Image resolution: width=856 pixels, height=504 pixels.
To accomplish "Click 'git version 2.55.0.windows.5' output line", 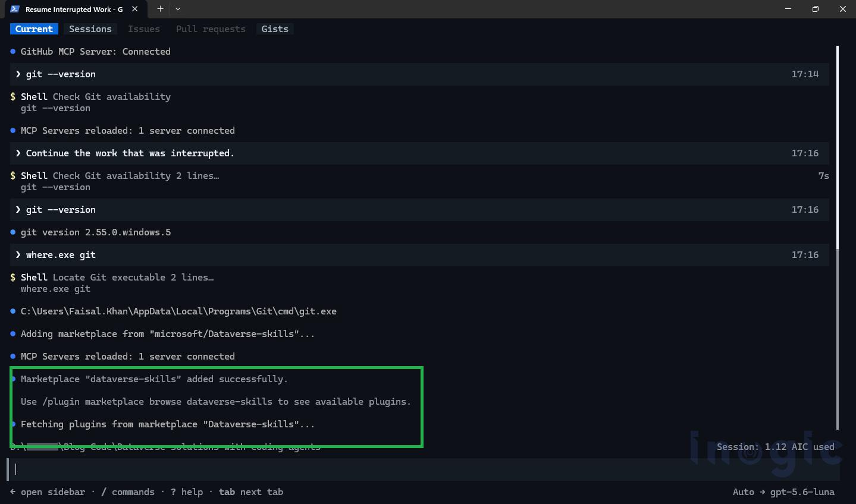I will (x=90, y=232).
